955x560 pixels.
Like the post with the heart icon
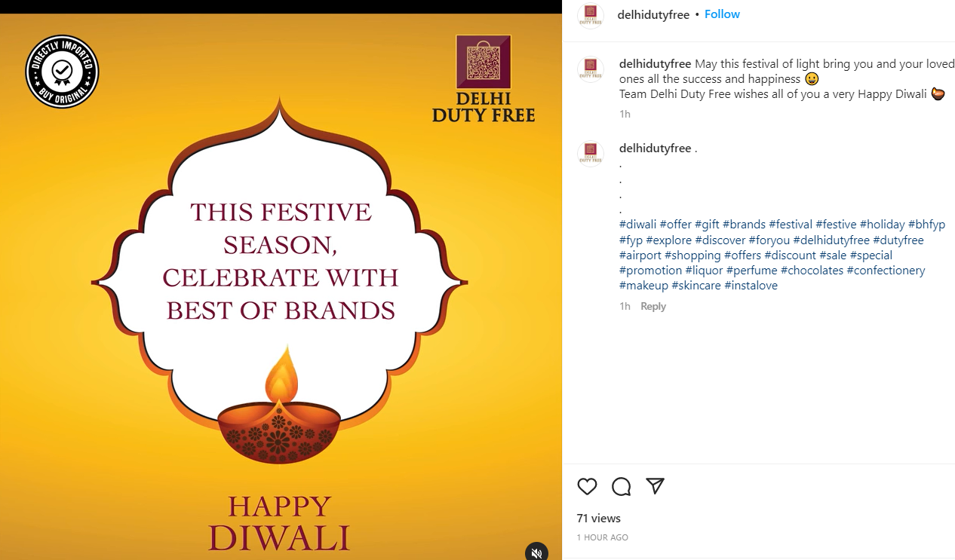pos(587,487)
